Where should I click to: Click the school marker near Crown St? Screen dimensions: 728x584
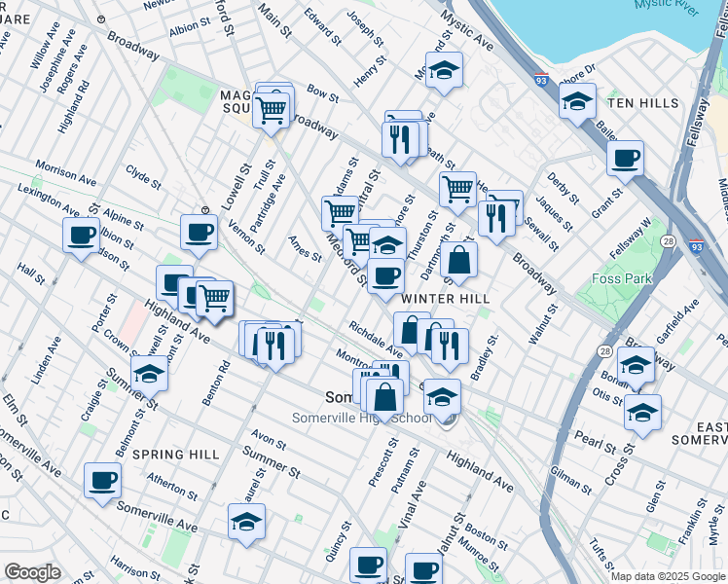click(x=149, y=373)
